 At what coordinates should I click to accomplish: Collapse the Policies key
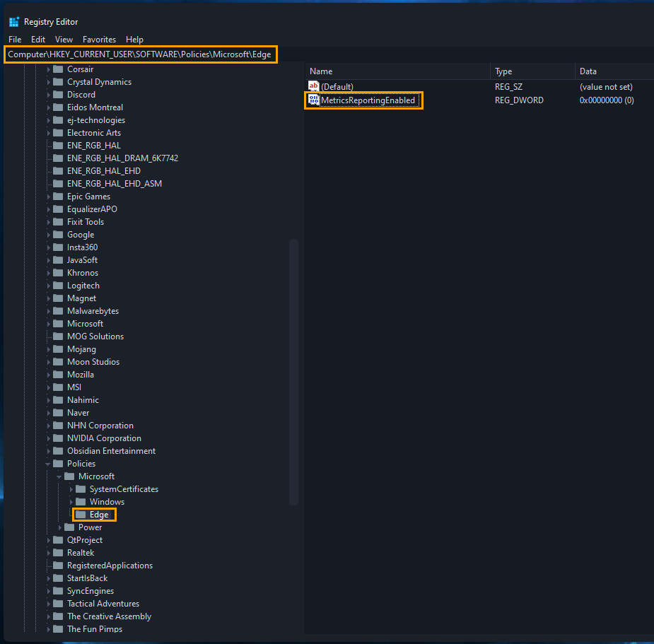(x=48, y=464)
